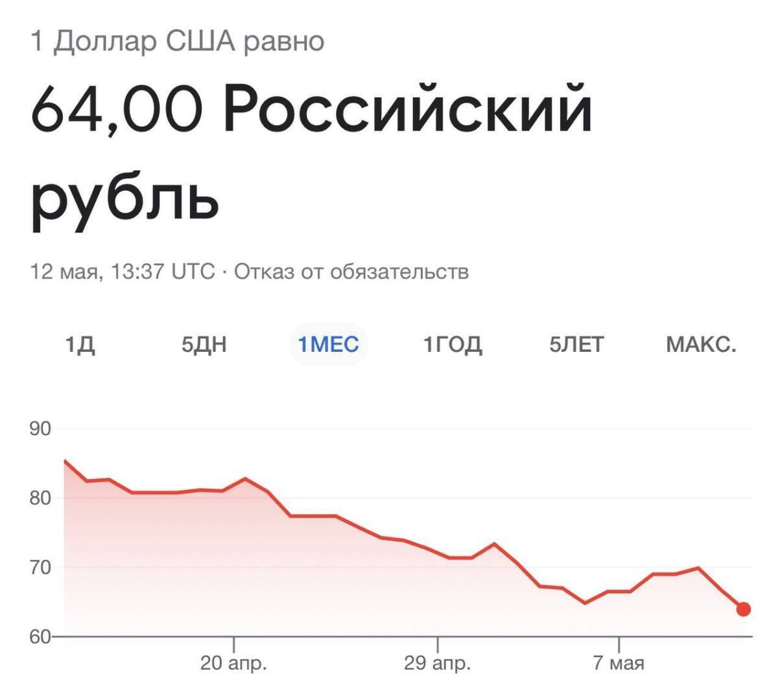Switch to the 1Д range tab
Image resolution: width=782 pixels, height=700 pixels.
[x=80, y=344]
